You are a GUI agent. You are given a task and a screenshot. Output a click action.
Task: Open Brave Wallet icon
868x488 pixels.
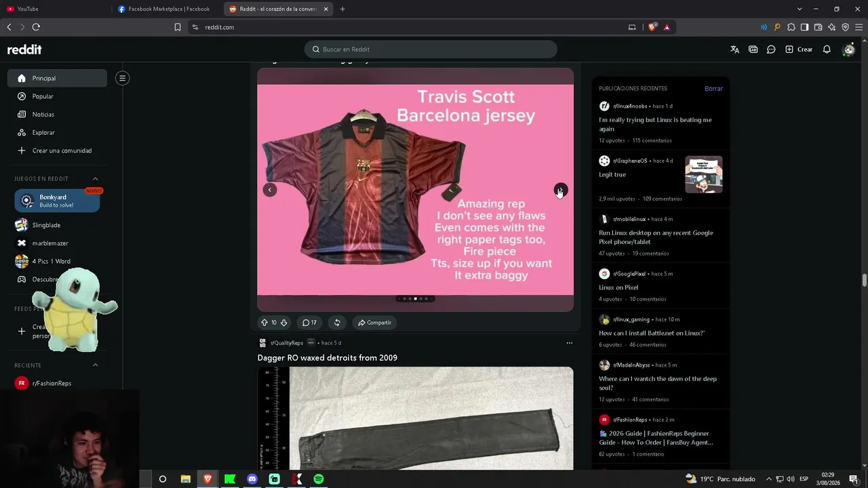[818, 27]
